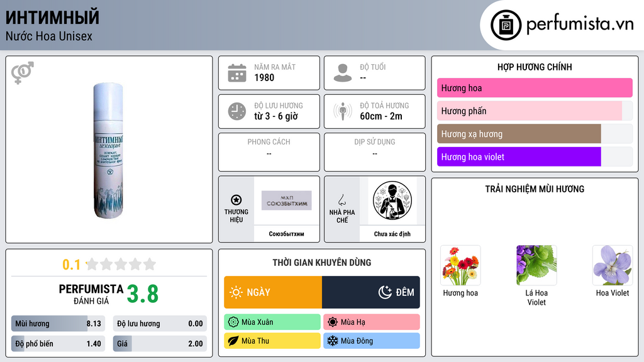Select the Đêm nighttime segment
This screenshot has height=362, width=644.
click(371, 292)
